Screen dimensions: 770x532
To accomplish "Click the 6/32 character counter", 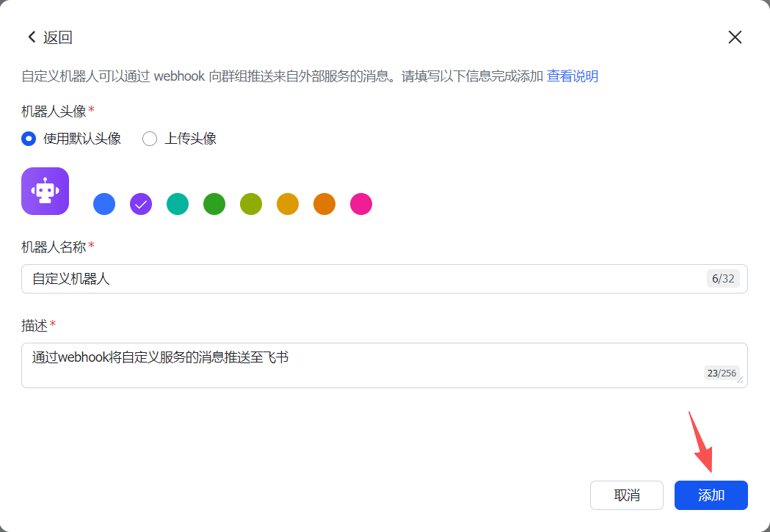I will pyautogui.click(x=723, y=279).
